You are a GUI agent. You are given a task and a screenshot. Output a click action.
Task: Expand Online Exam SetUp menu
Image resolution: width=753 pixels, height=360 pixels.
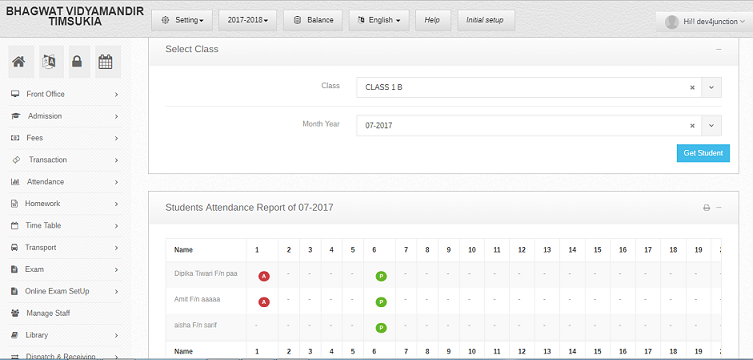pyautogui.click(x=64, y=291)
